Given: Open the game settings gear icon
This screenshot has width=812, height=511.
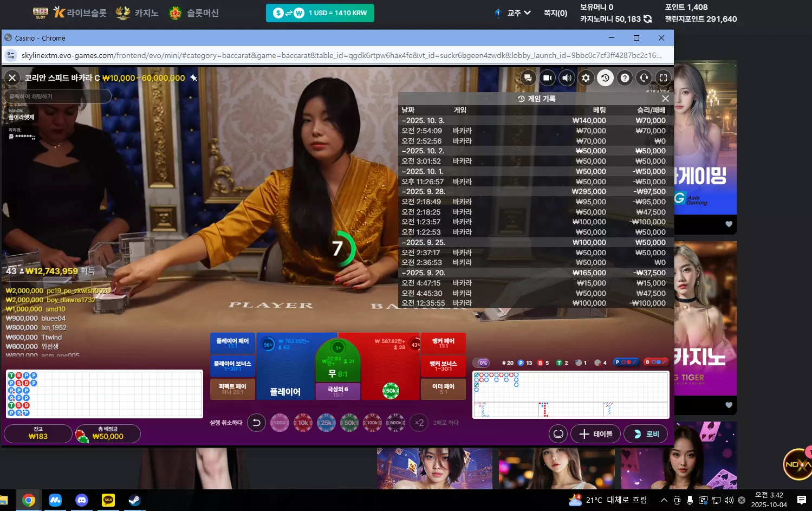Looking at the screenshot, I should tap(586, 78).
